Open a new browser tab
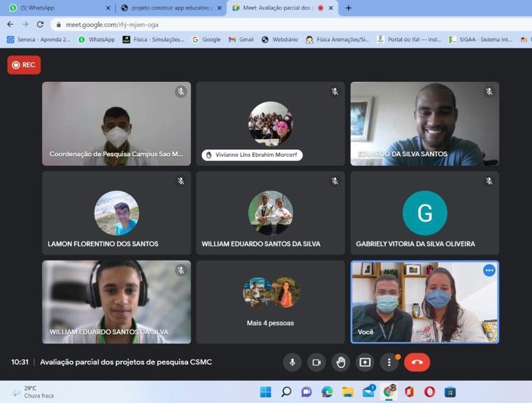 348,8
